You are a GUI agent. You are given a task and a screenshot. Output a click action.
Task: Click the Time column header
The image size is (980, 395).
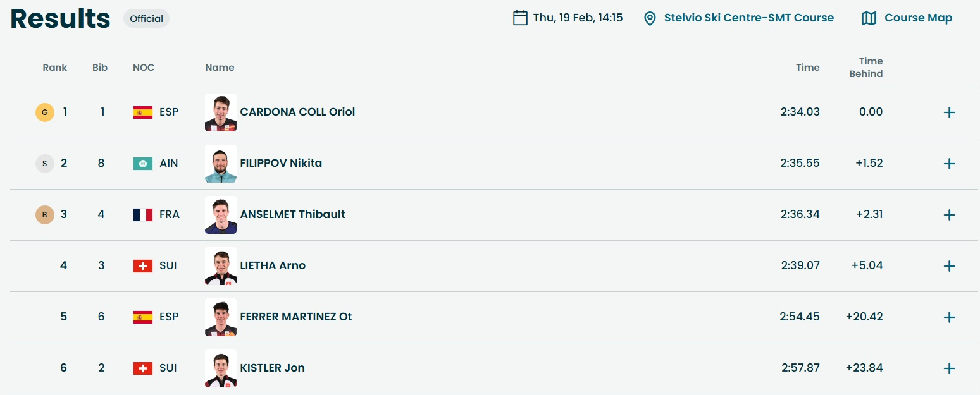pyautogui.click(x=807, y=68)
